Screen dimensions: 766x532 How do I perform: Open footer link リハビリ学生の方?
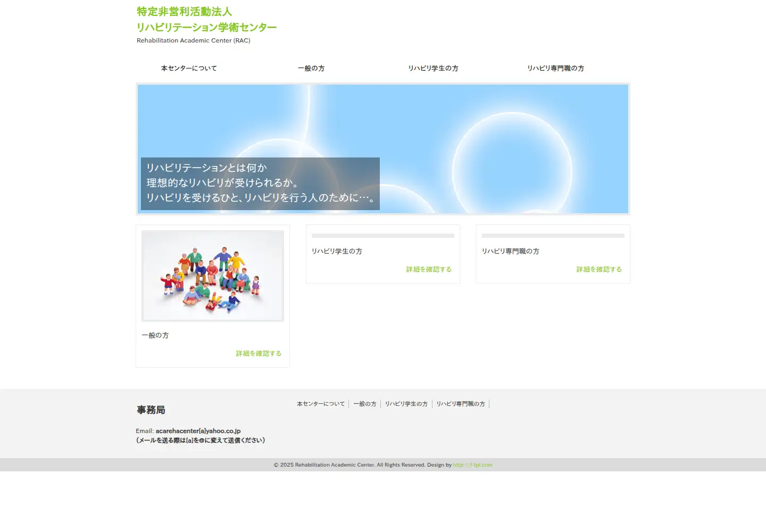tap(406, 404)
